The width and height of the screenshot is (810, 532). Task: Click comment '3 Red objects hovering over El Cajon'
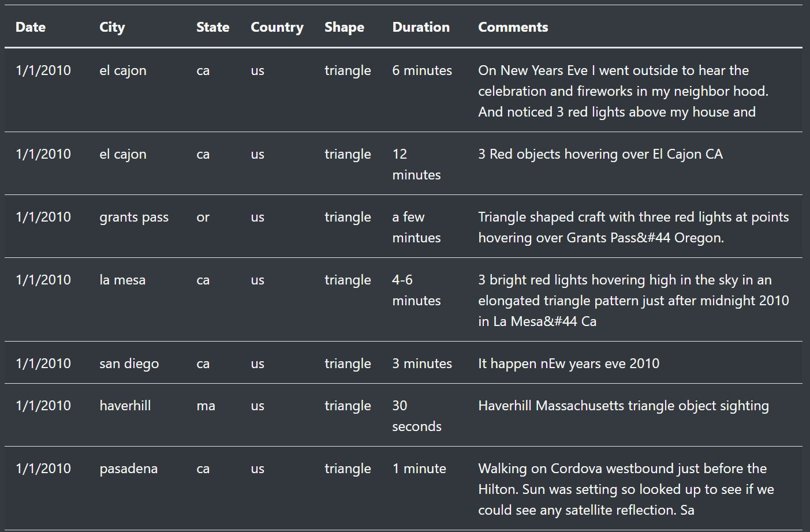[600, 154]
